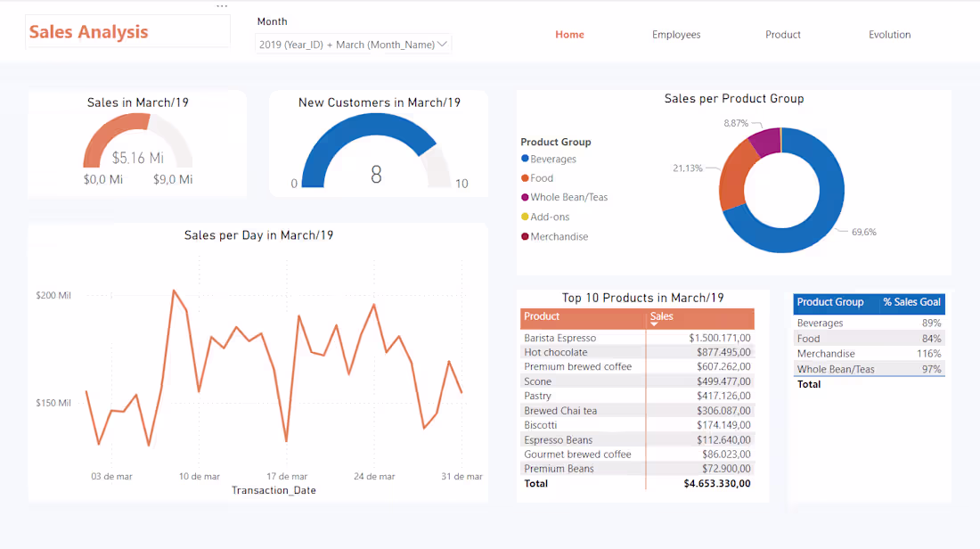Click the Merchandise legend bullet

524,236
